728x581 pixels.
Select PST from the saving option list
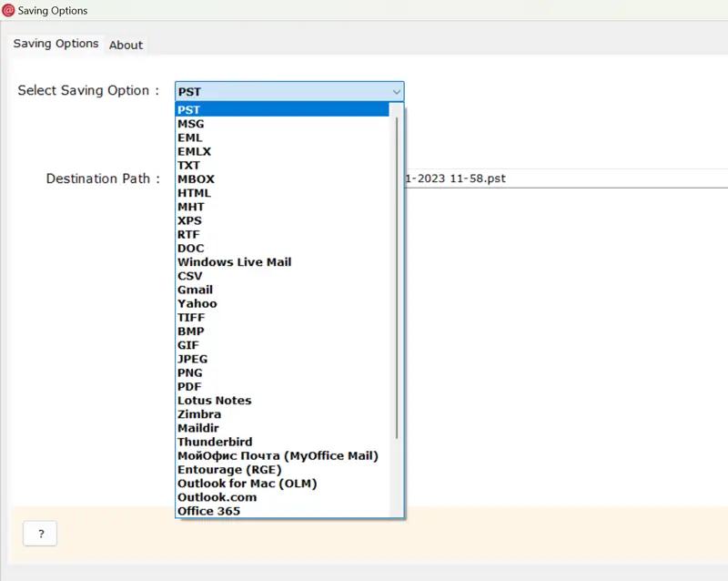click(282, 109)
